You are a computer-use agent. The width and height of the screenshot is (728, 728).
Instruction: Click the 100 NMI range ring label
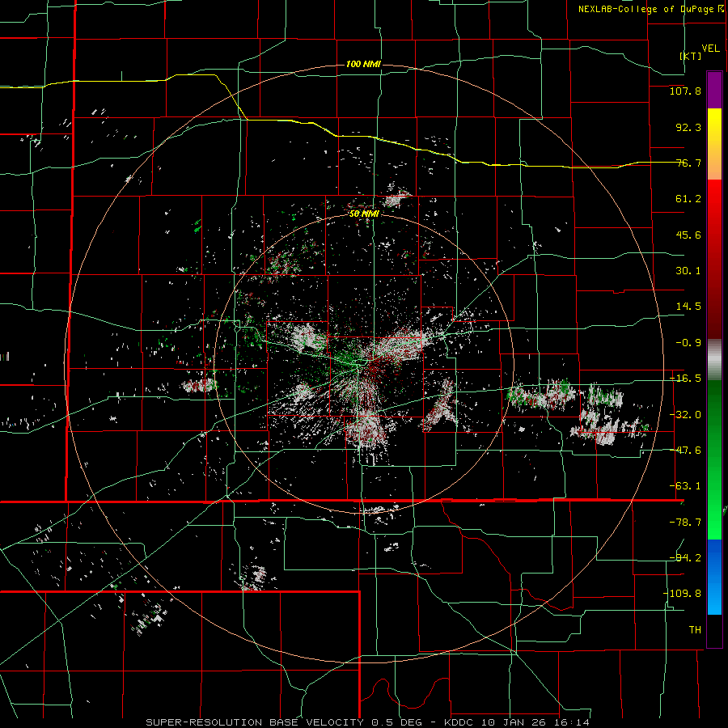pyautogui.click(x=363, y=64)
